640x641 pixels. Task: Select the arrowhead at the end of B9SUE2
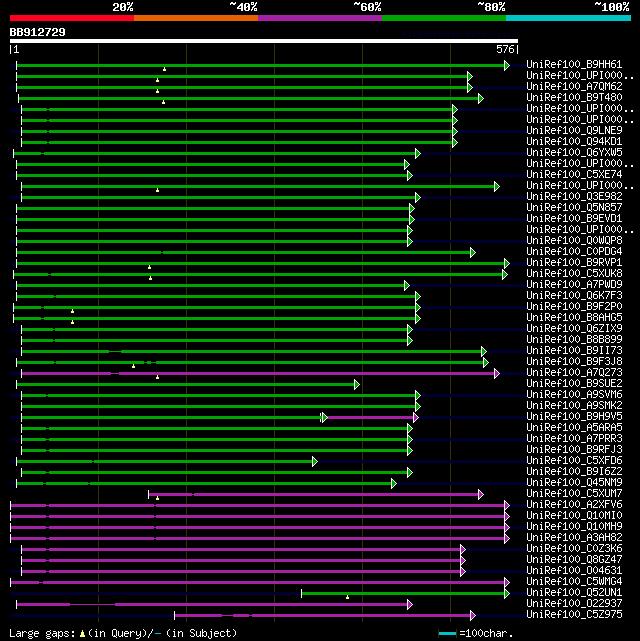coord(357,384)
